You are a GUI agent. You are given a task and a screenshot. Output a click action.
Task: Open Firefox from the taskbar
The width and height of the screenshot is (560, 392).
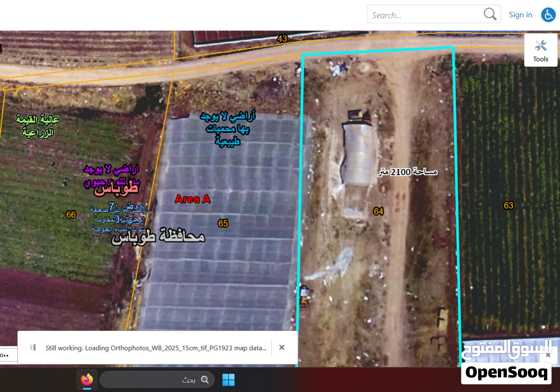[x=87, y=380]
